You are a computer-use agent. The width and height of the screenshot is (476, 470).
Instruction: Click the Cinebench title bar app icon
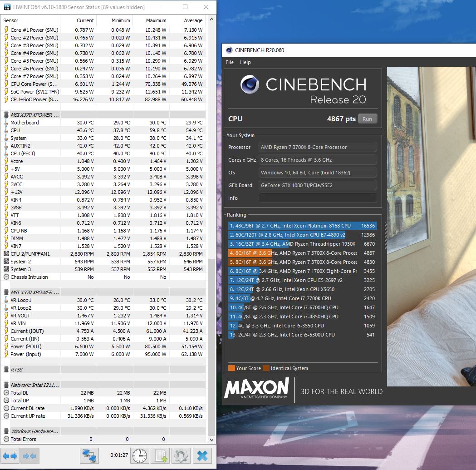point(229,50)
